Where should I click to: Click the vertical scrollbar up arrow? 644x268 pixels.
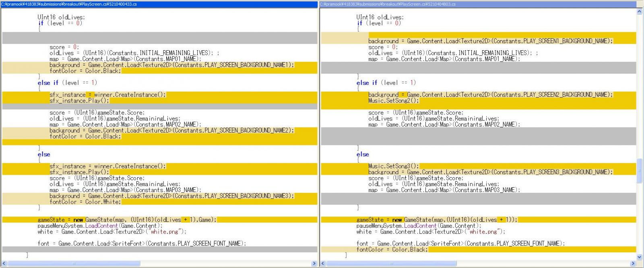(x=640, y=12)
